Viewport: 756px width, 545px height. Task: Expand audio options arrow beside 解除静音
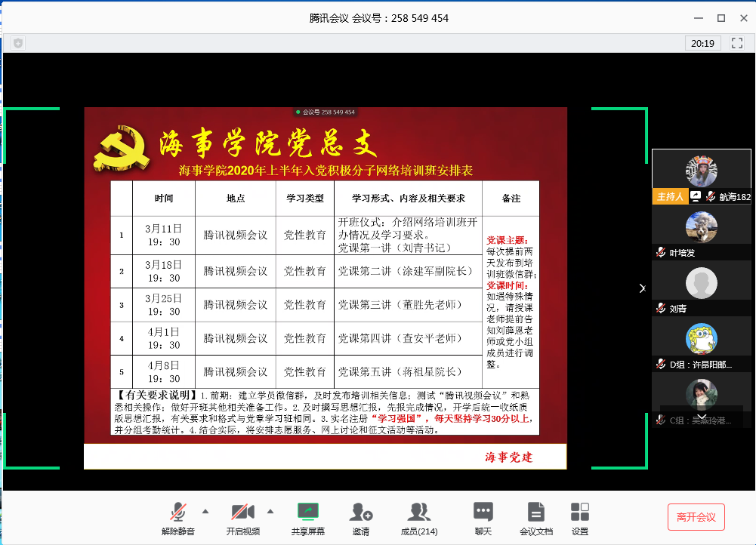[x=205, y=511]
